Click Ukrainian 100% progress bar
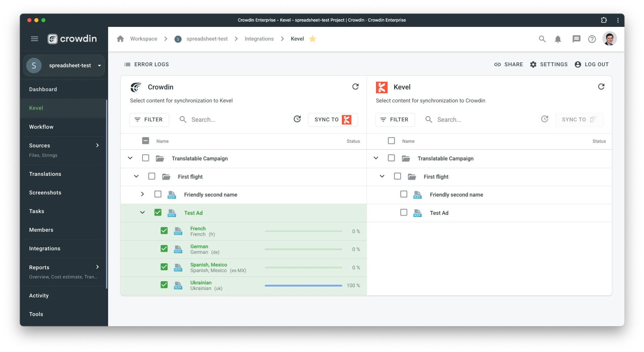This screenshot has width=644, height=352. point(303,286)
